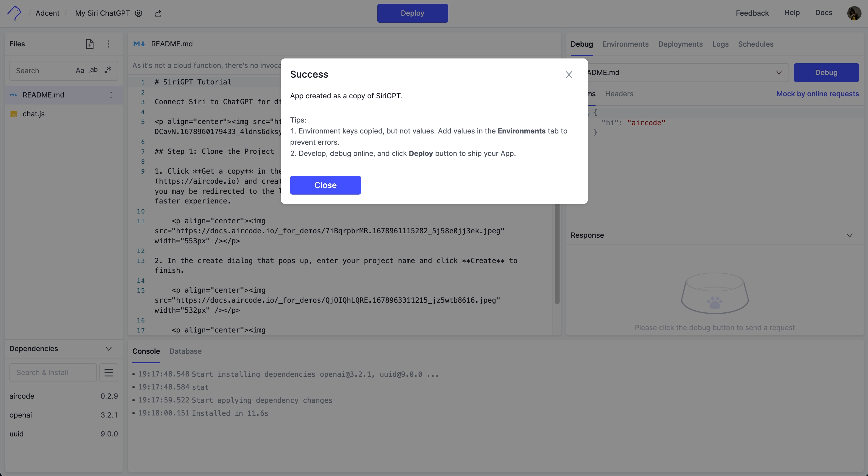The image size is (868, 476).
Task: Open the user avatar menu
Action: [x=854, y=13]
